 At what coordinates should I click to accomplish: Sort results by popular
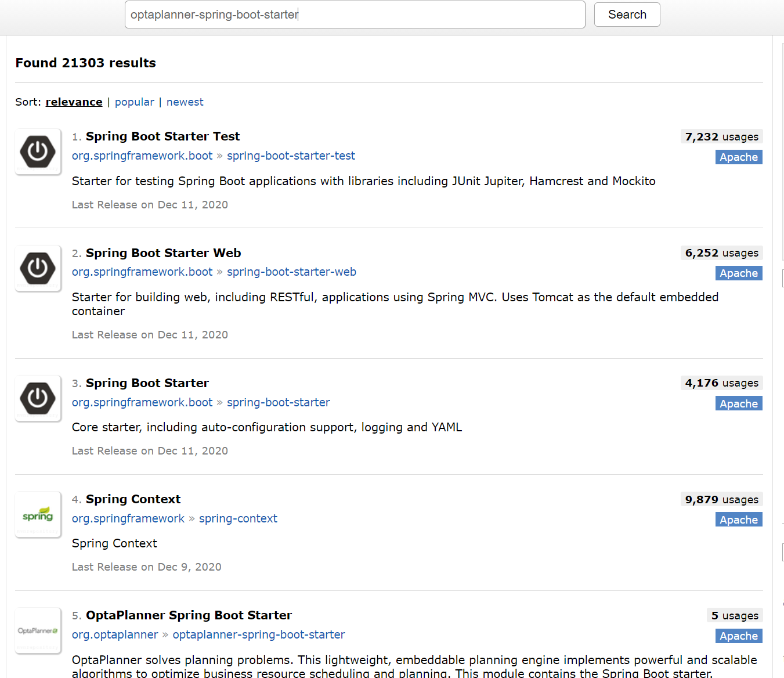[135, 102]
